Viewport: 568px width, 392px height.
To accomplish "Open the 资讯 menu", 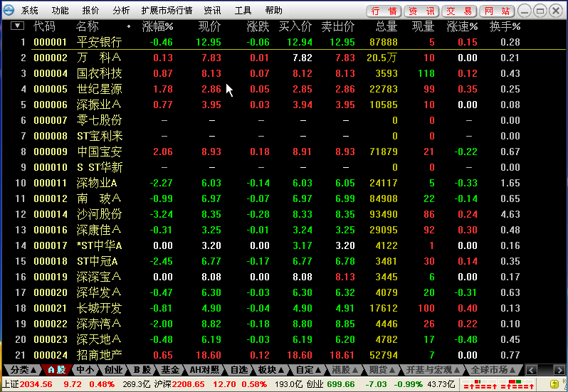I will click(212, 11).
